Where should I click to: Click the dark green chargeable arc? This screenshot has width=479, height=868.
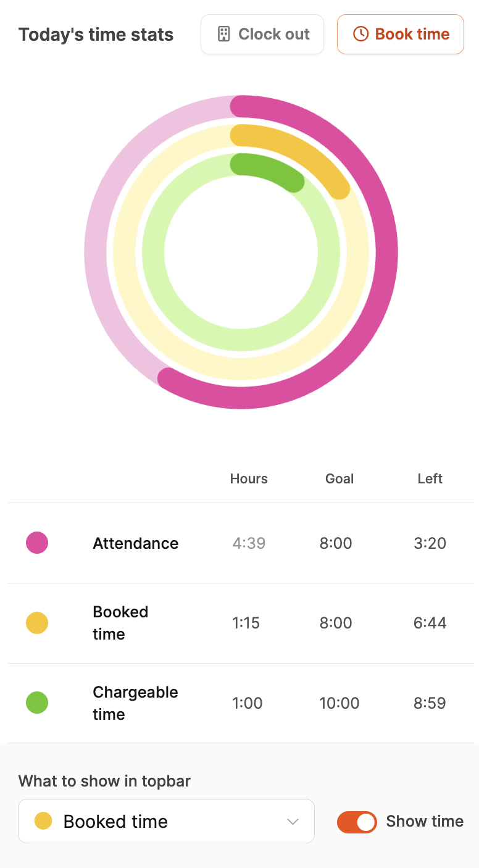pyautogui.click(x=270, y=168)
